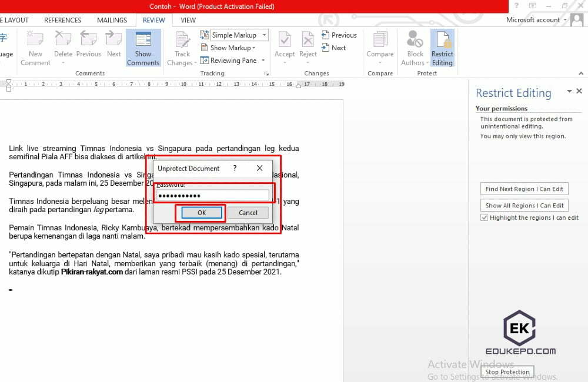Click the Stop Protection button
Viewport: 588px width, 382px height.
click(x=507, y=371)
